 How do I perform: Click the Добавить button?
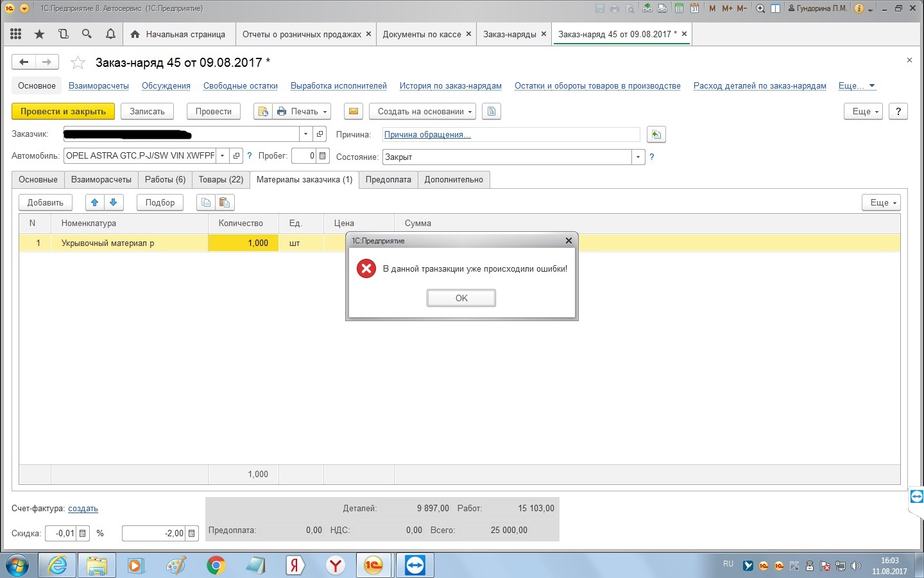coord(46,202)
